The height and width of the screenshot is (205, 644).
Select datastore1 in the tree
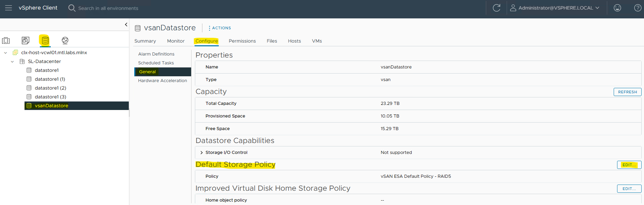click(47, 70)
